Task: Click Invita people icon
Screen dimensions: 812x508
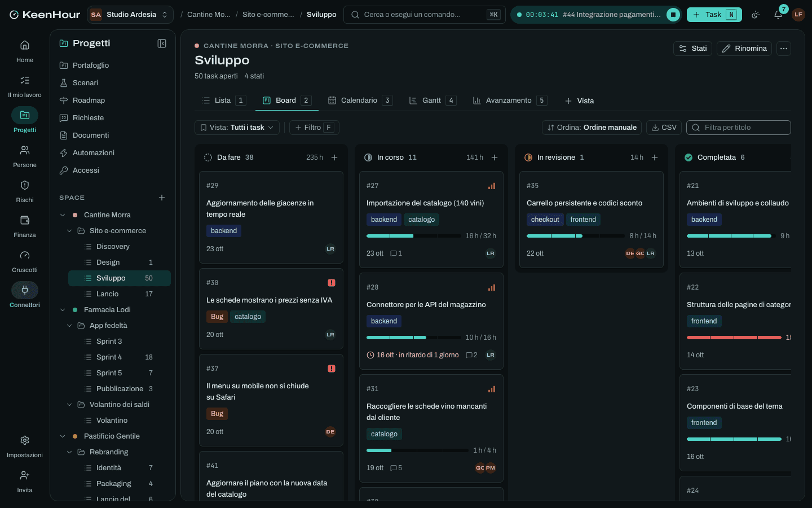Action: pos(25,475)
